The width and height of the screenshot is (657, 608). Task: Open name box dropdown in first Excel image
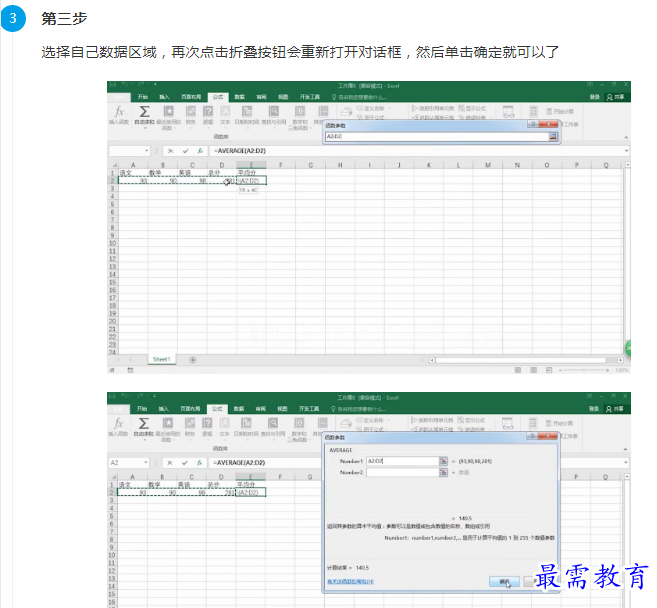pyautogui.click(x=146, y=151)
